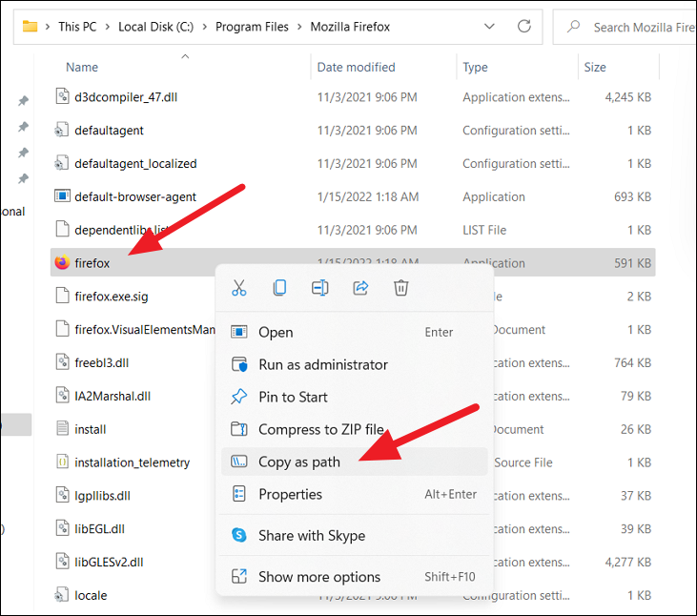Image resolution: width=697 pixels, height=616 pixels.
Task: Select the d3dcompiler_47.dll file name
Action: [x=126, y=97]
